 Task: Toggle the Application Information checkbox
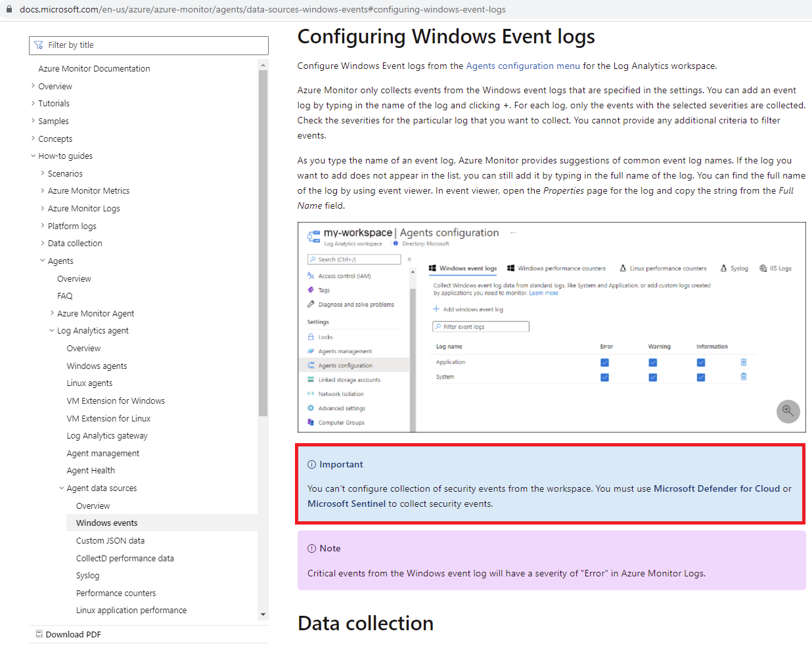click(701, 362)
